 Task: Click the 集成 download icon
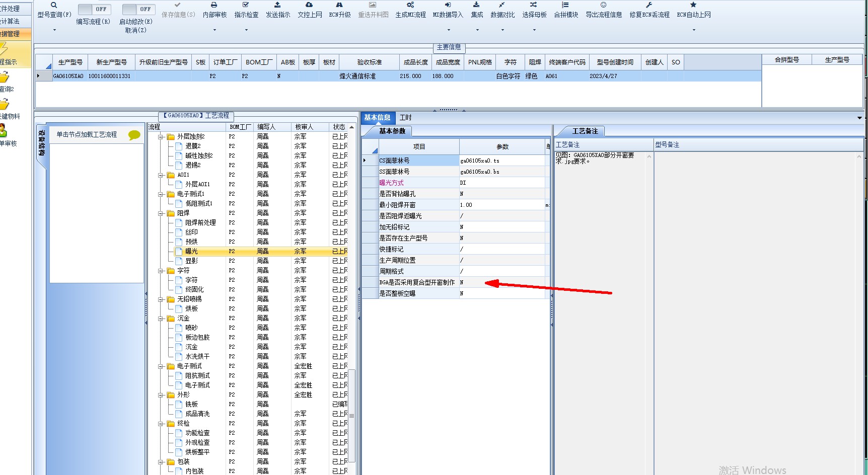tap(476, 5)
